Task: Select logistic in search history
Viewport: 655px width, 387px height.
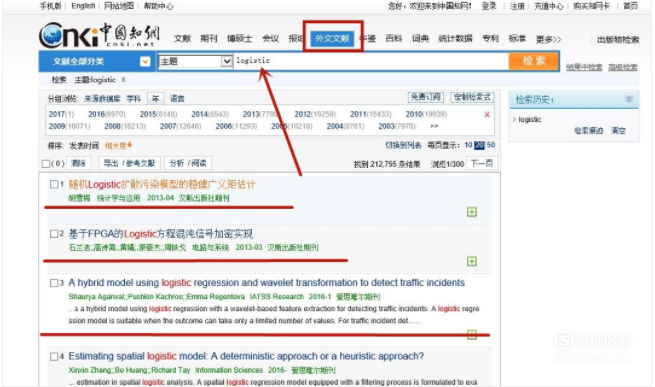Action: point(530,120)
